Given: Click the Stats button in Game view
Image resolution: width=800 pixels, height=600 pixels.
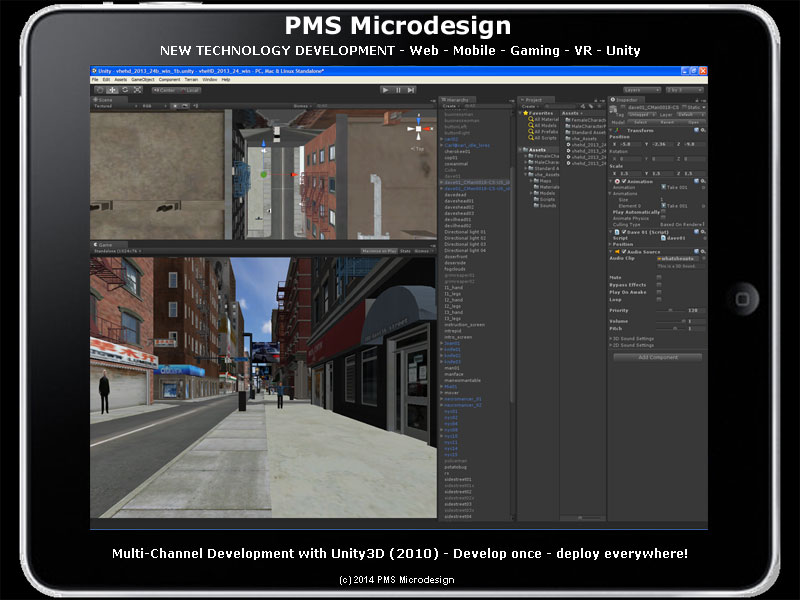Looking at the screenshot, I should 405,251.
